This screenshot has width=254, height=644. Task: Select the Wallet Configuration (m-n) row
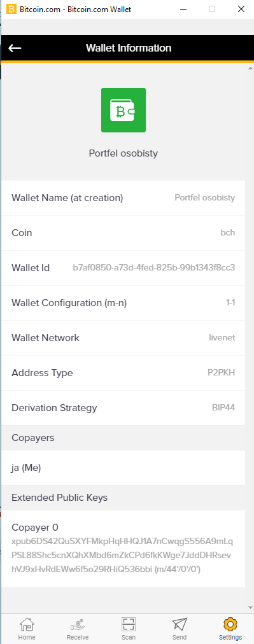pos(123,303)
